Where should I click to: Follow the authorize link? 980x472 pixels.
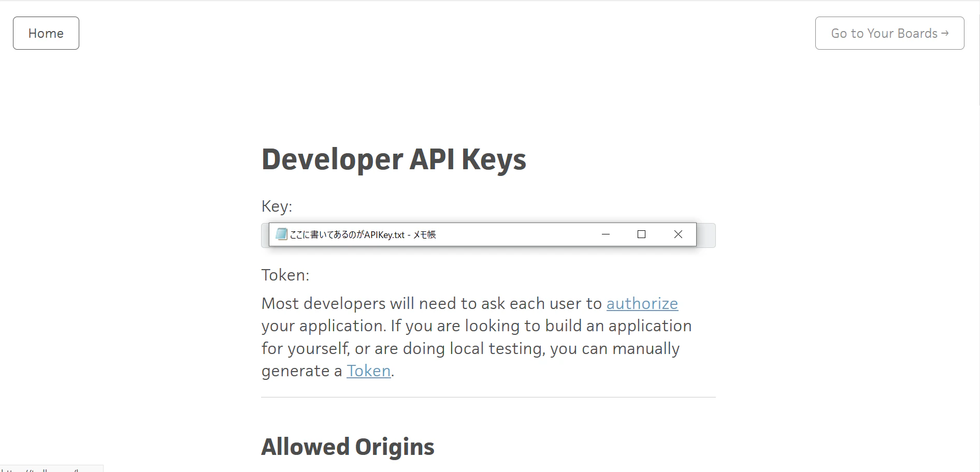click(x=642, y=303)
